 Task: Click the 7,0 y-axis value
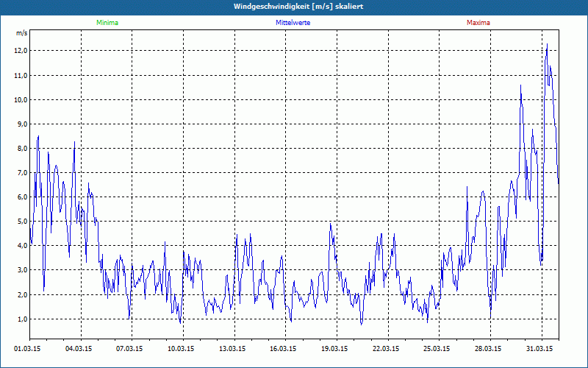(x=23, y=173)
